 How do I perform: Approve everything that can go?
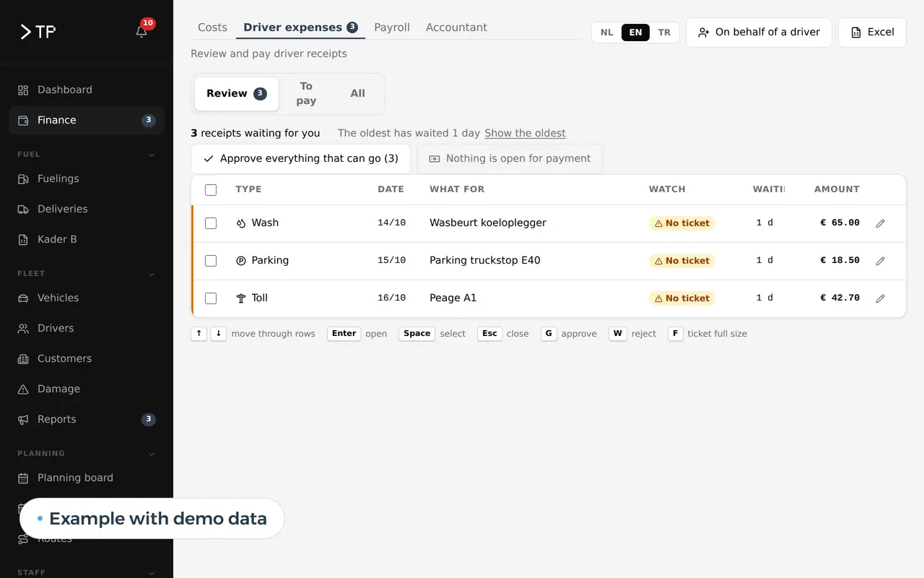pos(300,159)
